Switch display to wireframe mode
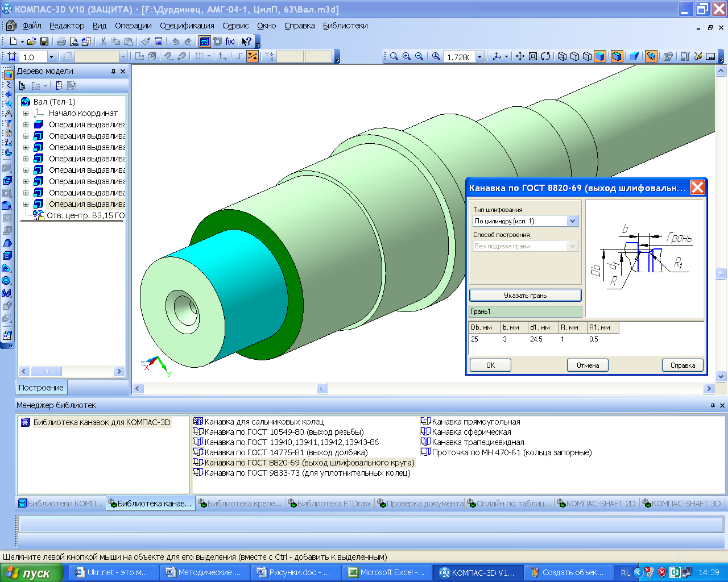The width and height of the screenshot is (728, 582). tap(562, 56)
